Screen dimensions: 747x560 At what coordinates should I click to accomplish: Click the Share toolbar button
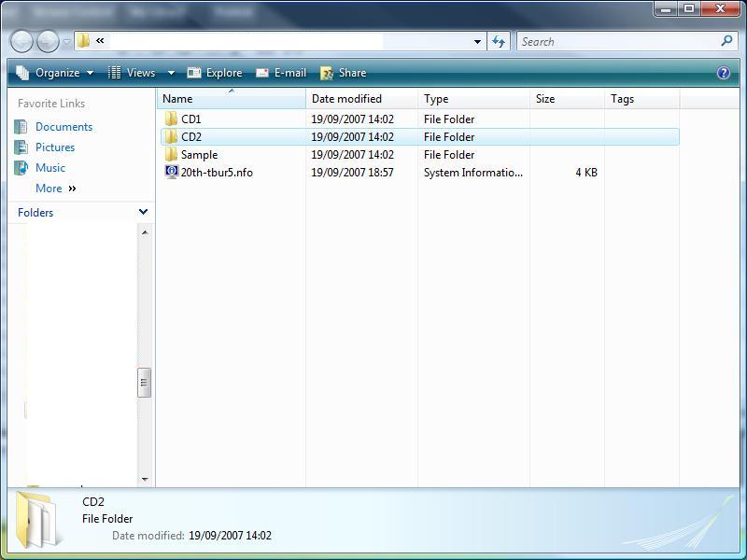click(343, 73)
